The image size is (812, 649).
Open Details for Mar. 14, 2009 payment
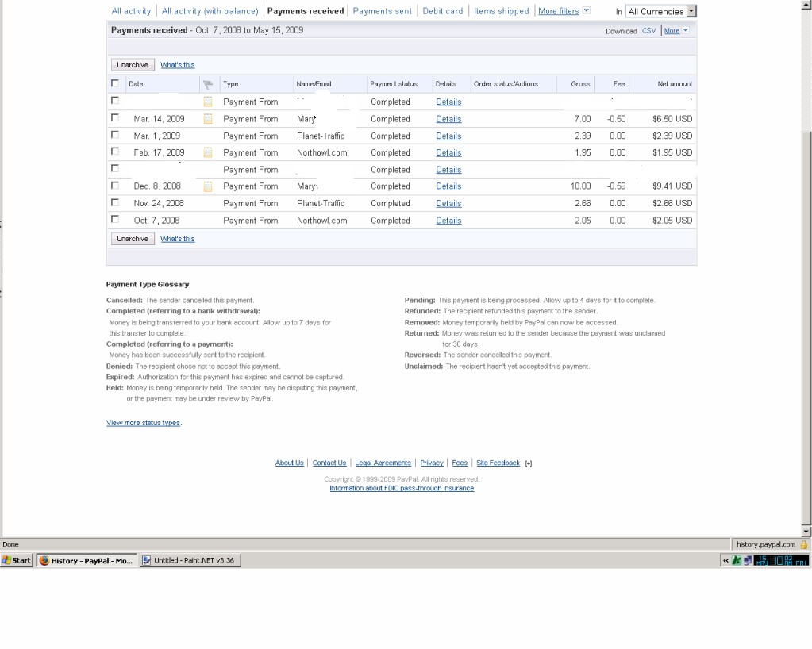pos(448,119)
